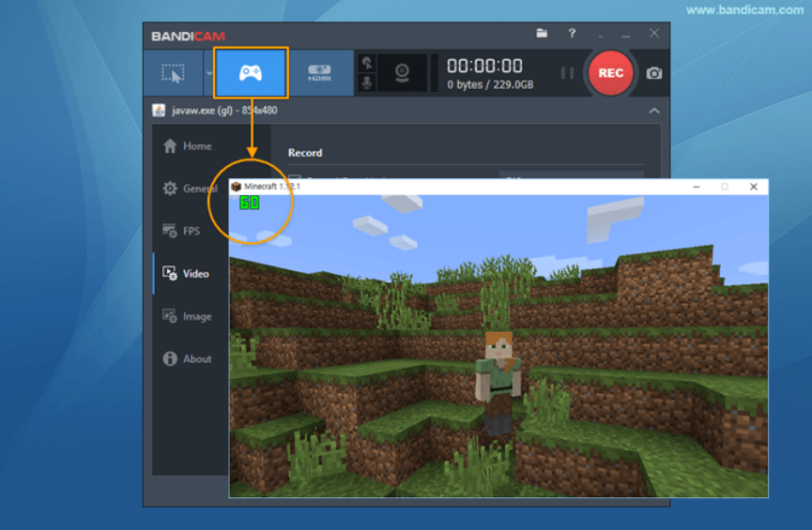Screen dimensions: 812x530
Task: Close the Bandicam window
Action: coord(654,33)
